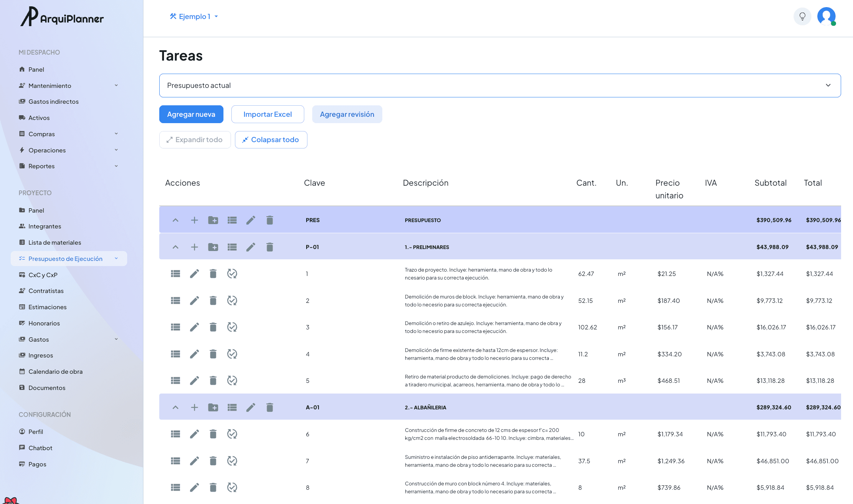Screen dimensions: 853x504
Task: Click the add-folder icon in the PRES row
Action: pyautogui.click(x=213, y=220)
